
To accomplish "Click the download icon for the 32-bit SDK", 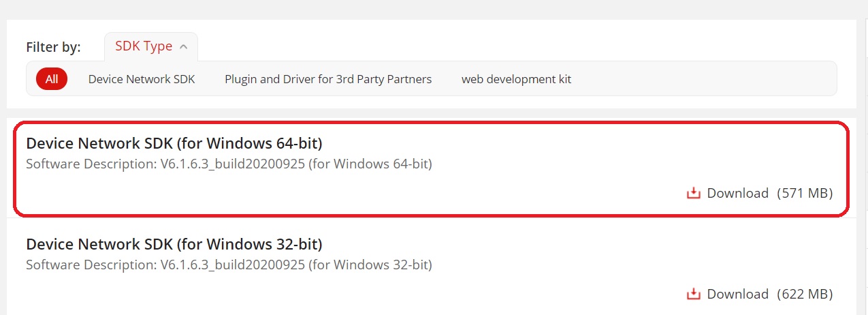I will click(694, 295).
